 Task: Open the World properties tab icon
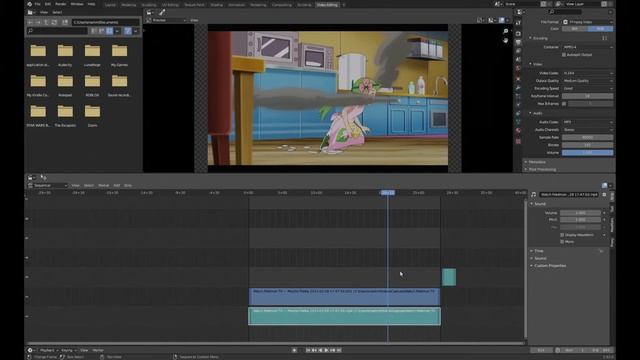[x=518, y=69]
